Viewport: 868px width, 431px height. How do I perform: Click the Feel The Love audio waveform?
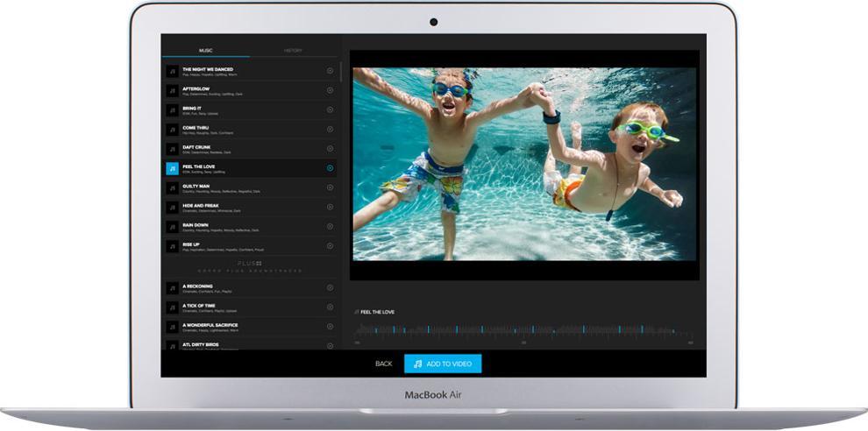click(523, 331)
